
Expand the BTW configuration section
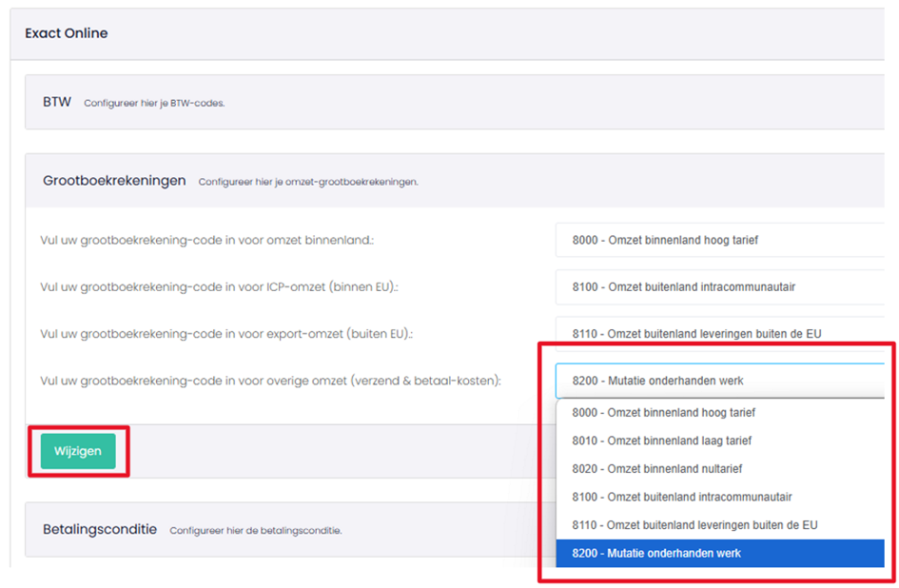454,102
